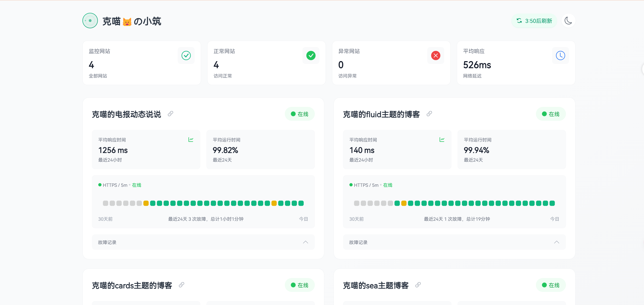Toggle dark mode with the moon icon

[568, 21]
